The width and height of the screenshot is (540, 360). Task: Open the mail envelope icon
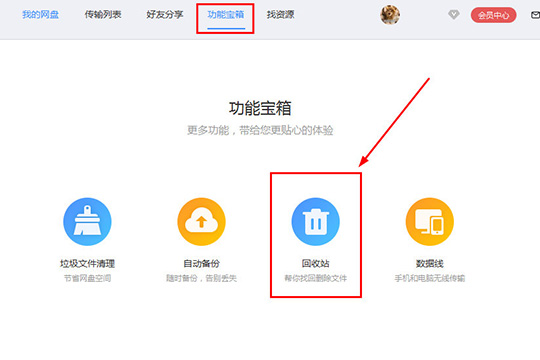click(536, 15)
